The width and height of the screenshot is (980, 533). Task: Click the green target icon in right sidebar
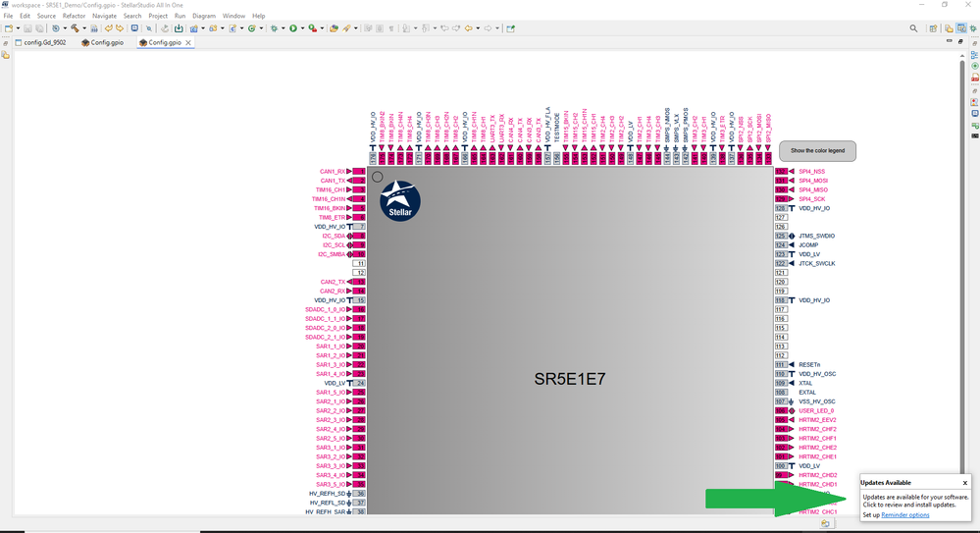tap(975, 66)
